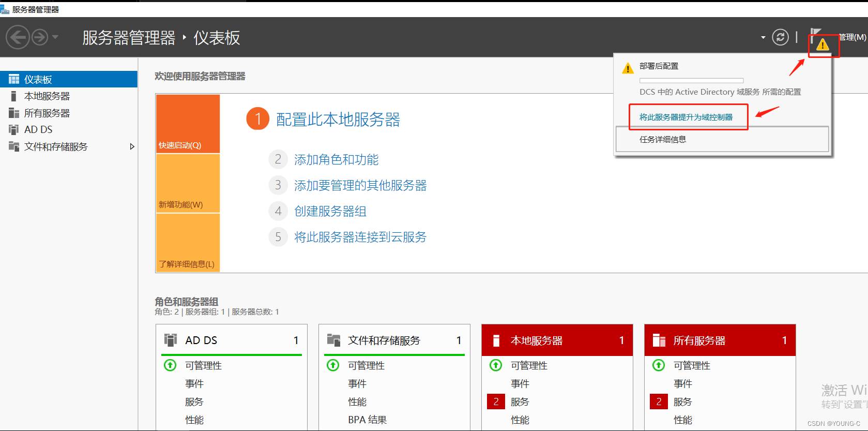Expand the 文件和存储服务 sidebar arrow

(x=132, y=146)
